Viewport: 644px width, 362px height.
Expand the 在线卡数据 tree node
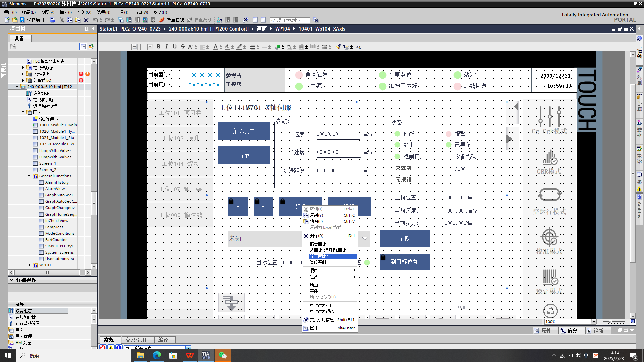click(23, 68)
